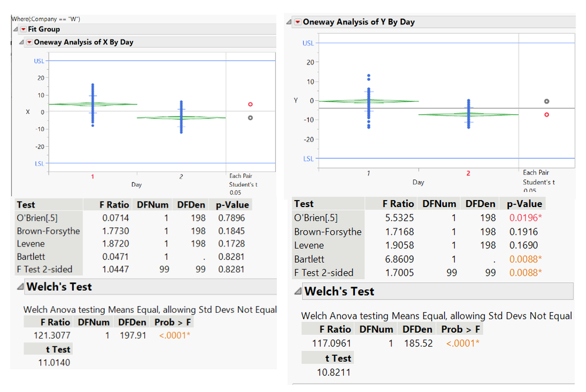Image resolution: width=586 pixels, height=392 pixels.
Task: Collapse the right Welch's Test section
Action: click(x=298, y=292)
